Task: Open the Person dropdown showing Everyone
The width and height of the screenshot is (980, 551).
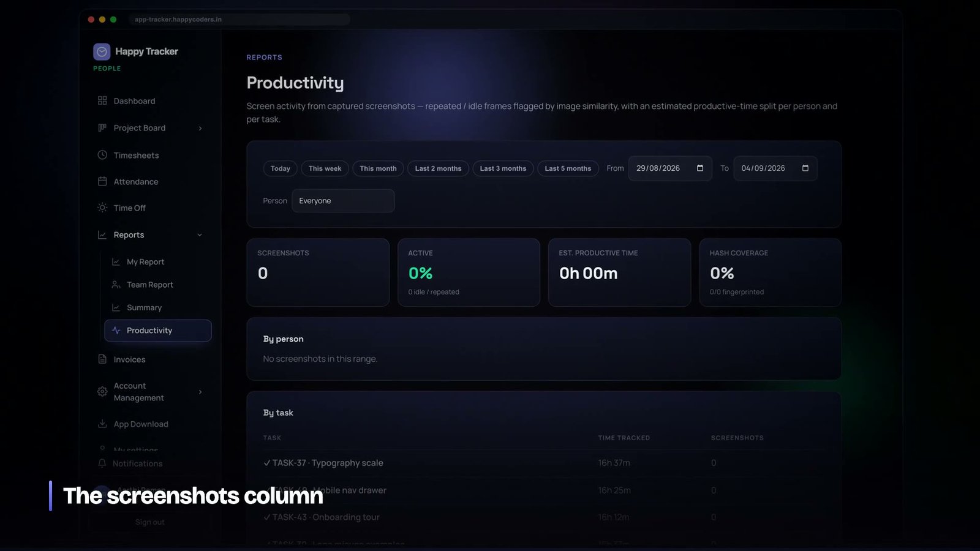Action: coord(343,201)
